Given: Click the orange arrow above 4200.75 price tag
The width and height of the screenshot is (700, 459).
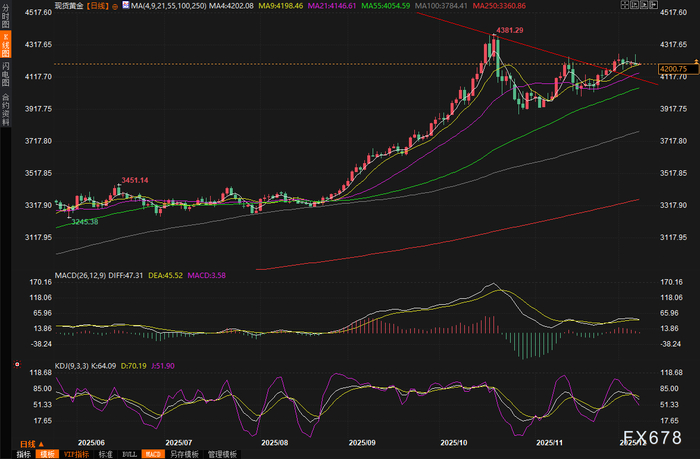Looking at the screenshot, I should (696, 61).
